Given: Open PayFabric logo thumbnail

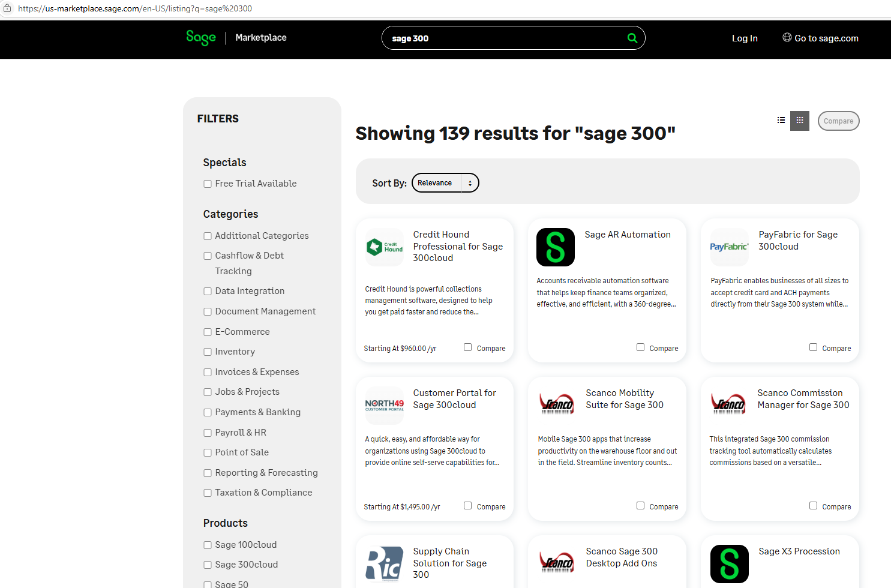Looking at the screenshot, I should click(729, 247).
